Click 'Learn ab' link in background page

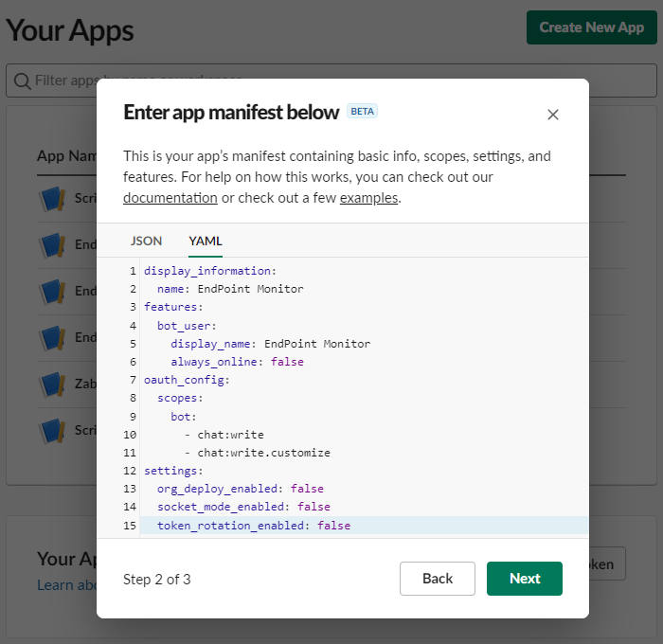67,585
